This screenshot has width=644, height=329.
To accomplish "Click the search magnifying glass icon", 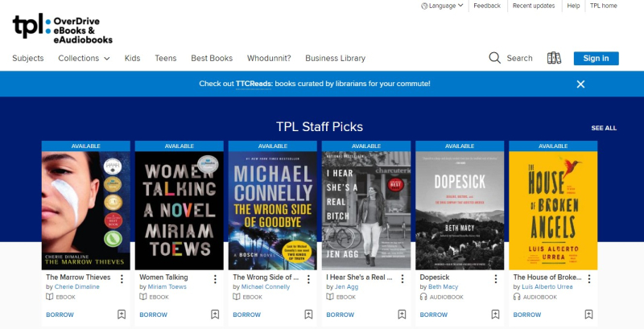I will tap(495, 58).
